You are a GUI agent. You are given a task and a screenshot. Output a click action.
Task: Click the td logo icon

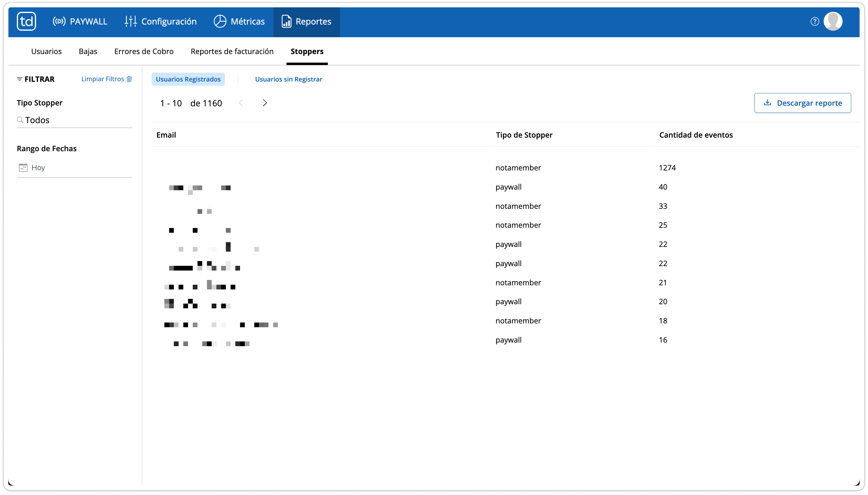(27, 22)
